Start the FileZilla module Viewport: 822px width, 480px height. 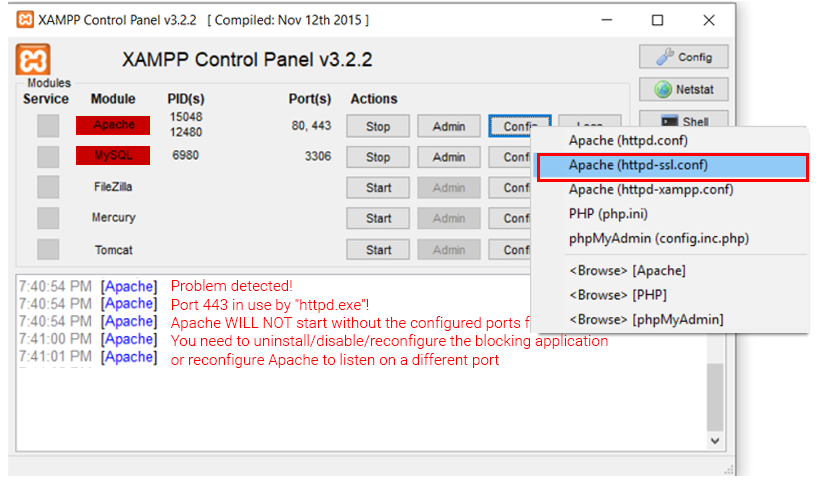[x=378, y=188]
